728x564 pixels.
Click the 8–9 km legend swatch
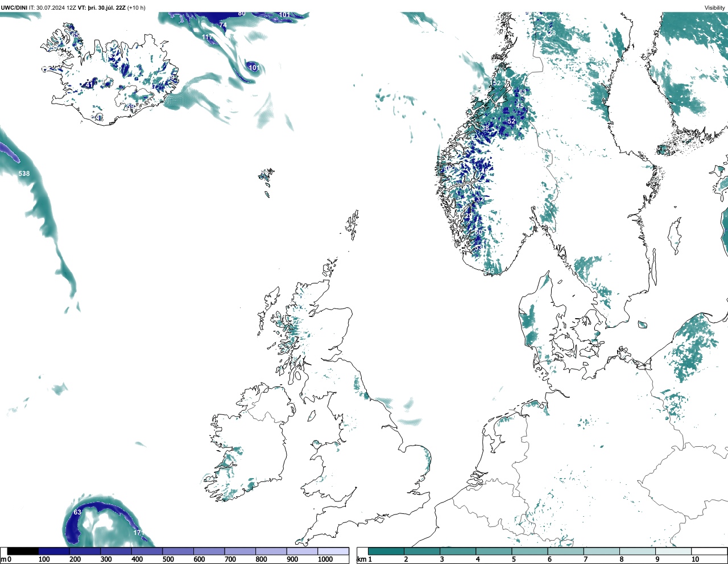pyautogui.click(x=637, y=551)
